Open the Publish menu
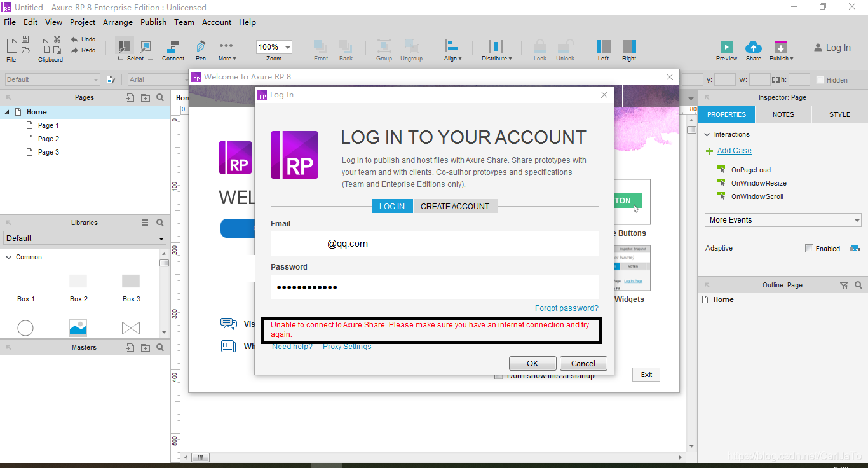Viewport: 868px width, 468px height. [x=154, y=22]
